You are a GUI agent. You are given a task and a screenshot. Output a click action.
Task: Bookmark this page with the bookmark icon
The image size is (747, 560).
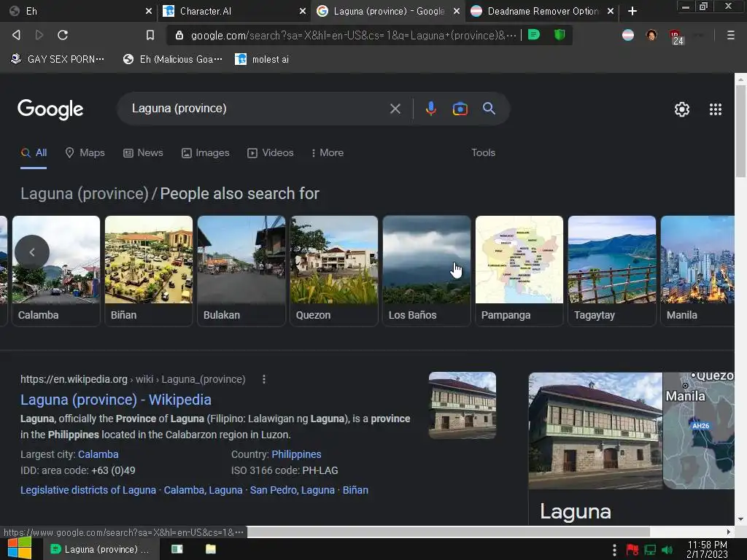[150, 35]
